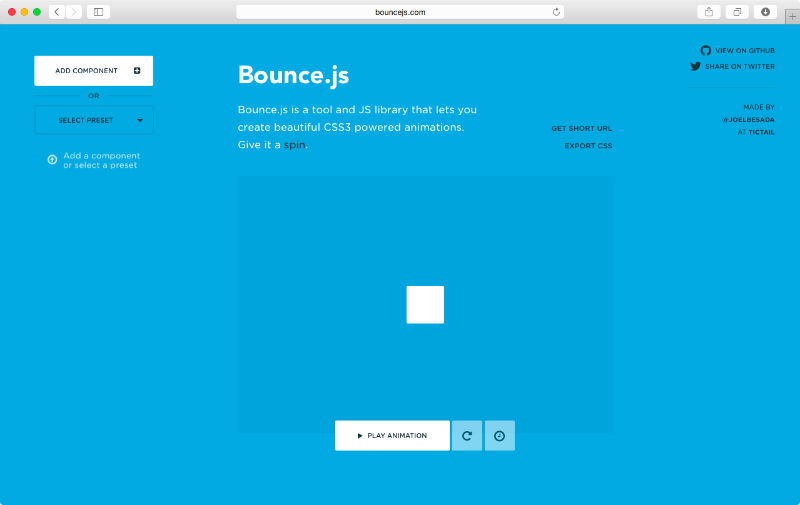Toggle the Safari sidebar button

(x=98, y=12)
